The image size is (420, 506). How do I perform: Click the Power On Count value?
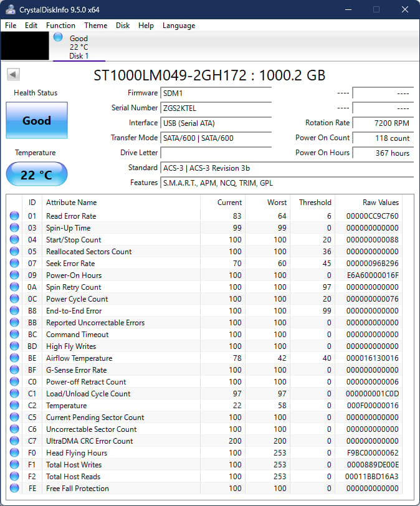tap(383, 138)
